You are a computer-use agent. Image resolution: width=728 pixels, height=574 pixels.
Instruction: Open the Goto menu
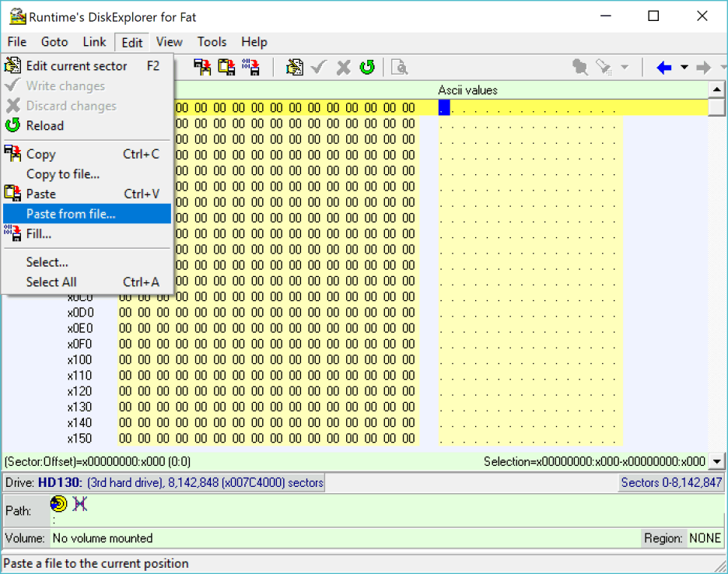pyautogui.click(x=54, y=42)
